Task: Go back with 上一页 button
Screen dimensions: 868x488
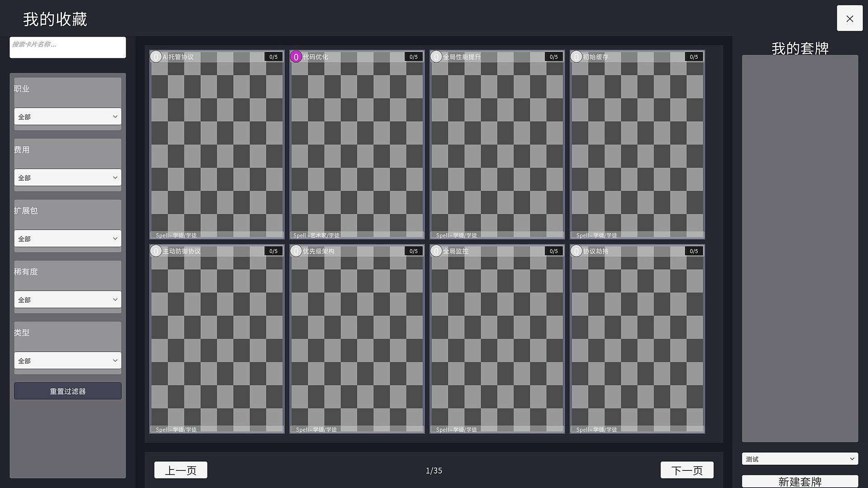Action: tap(181, 470)
